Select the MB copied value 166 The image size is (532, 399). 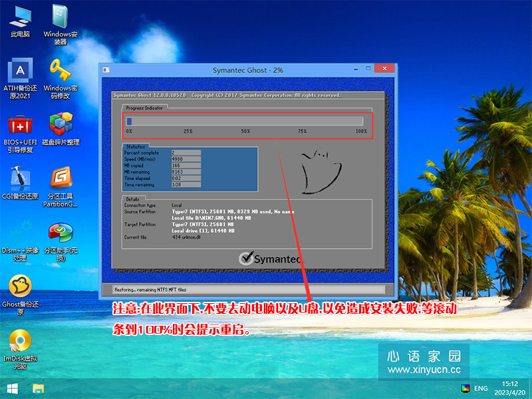(x=186, y=166)
